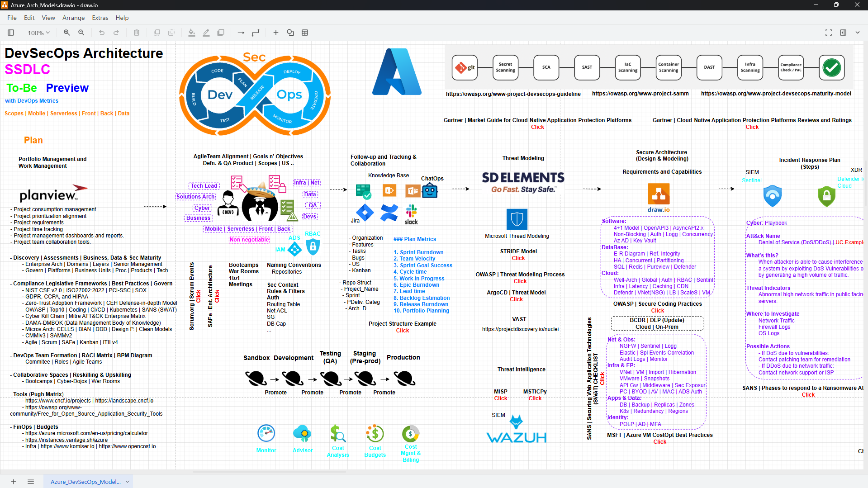Click the link under MISP
This screenshot has width=868, height=488.
click(501, 398)
